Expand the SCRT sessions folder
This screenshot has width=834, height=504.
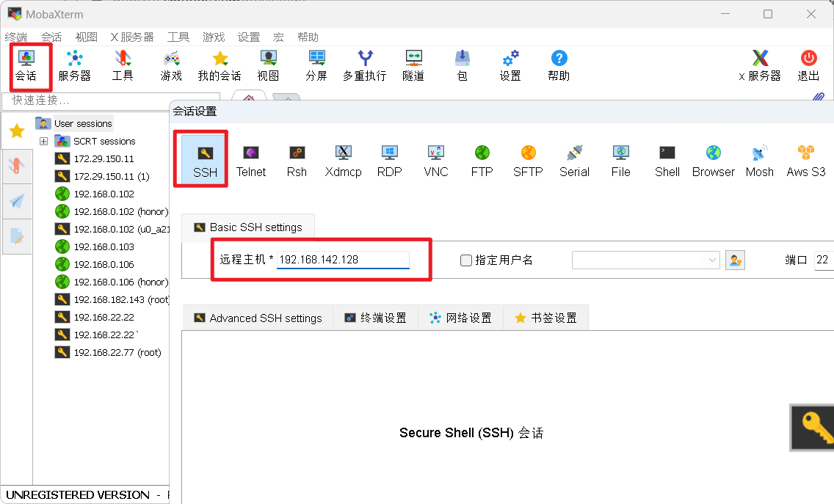43,141
